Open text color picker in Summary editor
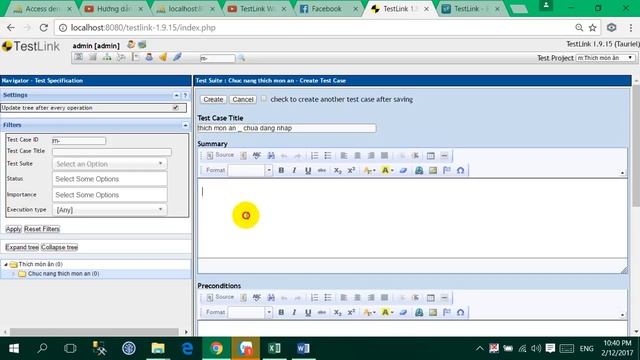The image size is (640, 360). tap(369, 170)
